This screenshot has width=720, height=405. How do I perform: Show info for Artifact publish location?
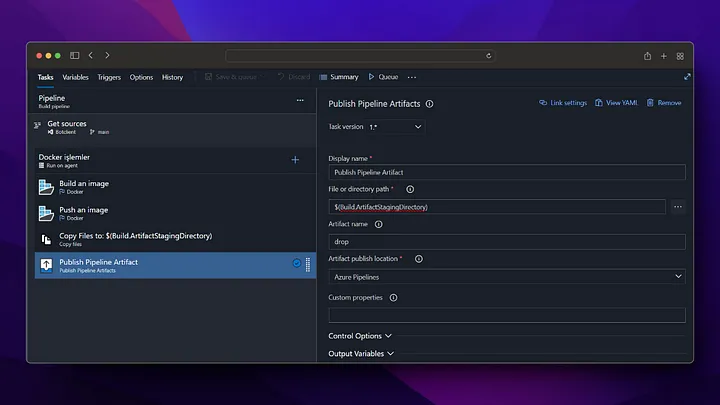coord(419,259)
